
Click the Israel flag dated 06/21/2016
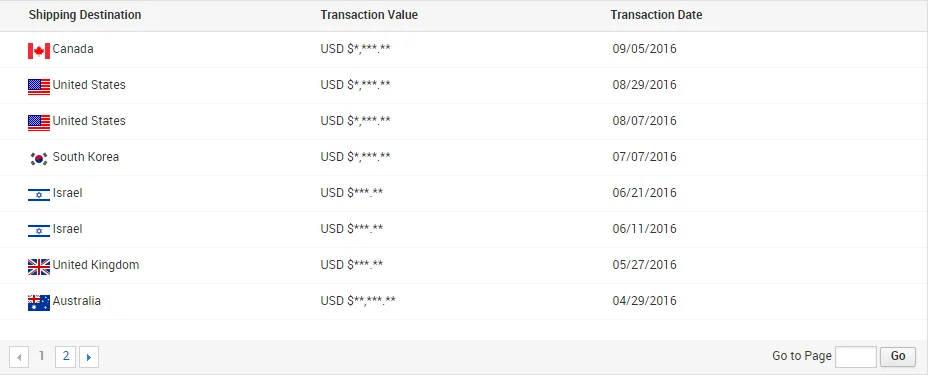[x=39, y=195]
